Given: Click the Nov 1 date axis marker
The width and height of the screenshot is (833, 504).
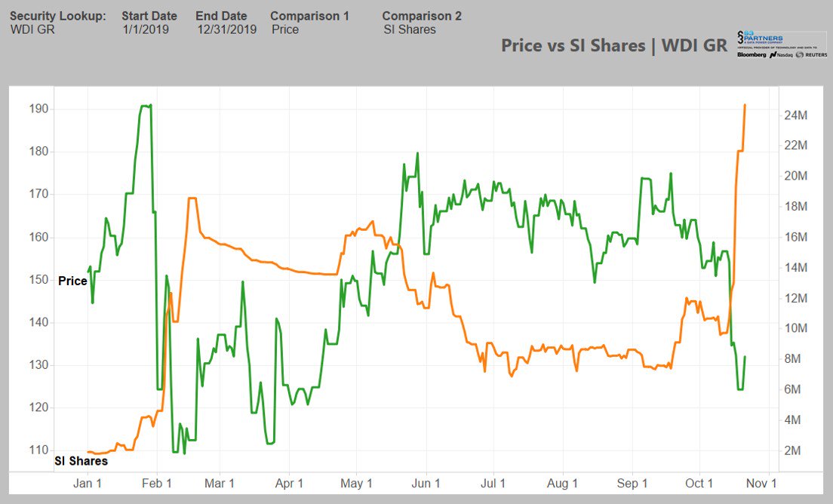Looking at the screenshot, I should pyautogui.click(x=763, y=484).
